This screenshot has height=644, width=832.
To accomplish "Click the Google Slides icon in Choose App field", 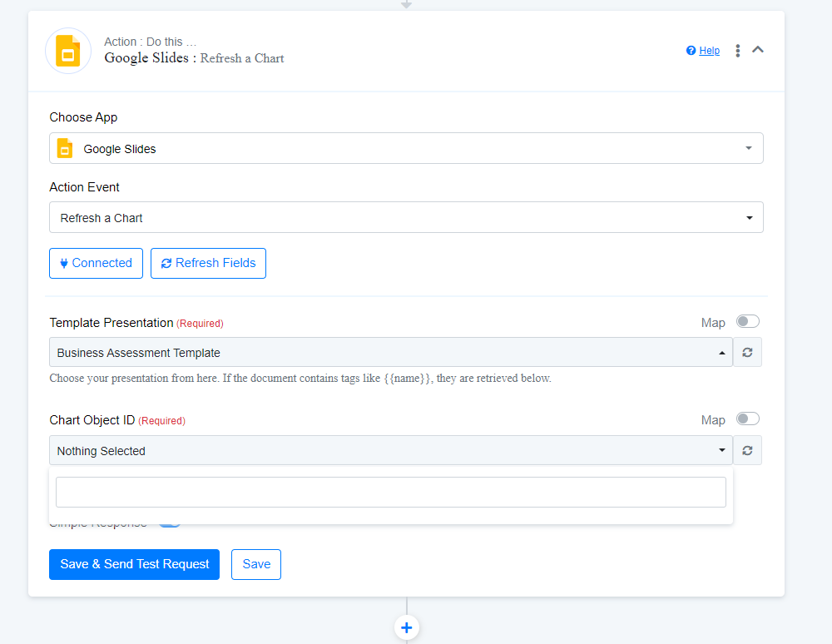I will [65, 148].
